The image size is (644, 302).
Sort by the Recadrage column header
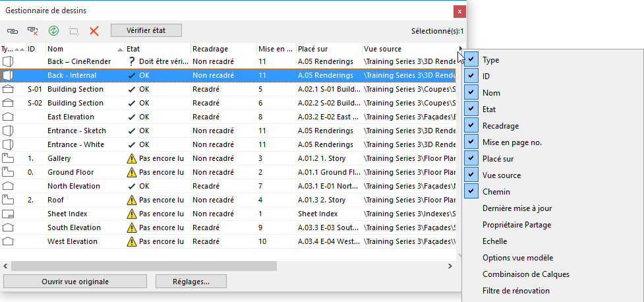pyautogui.click(x=223, y=49)
